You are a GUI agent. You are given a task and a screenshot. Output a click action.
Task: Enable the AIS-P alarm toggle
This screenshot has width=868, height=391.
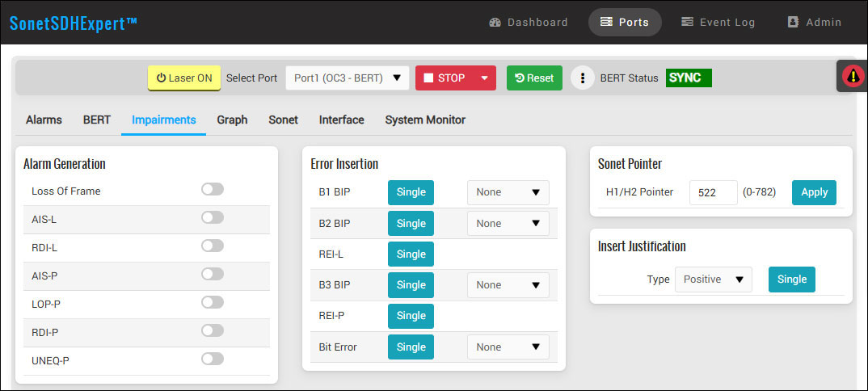point(213,274)
